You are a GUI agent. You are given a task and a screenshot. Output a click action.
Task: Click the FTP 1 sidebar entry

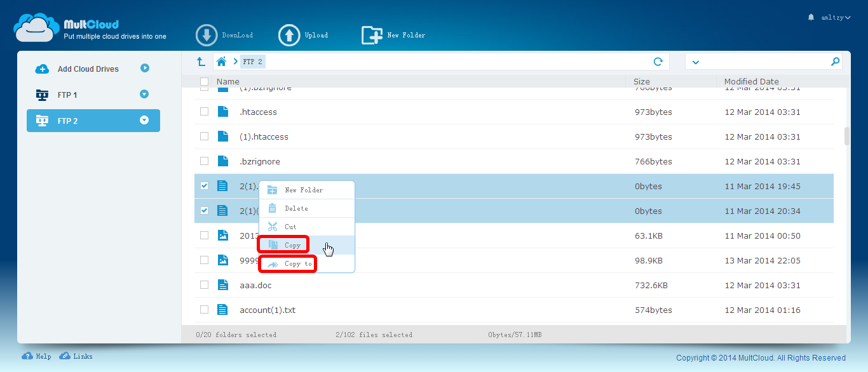point(93,95)
